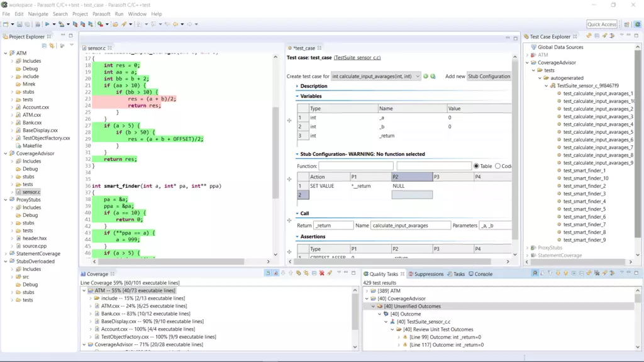Click the Save icon in the main toolbar
The height and width of the screenshot is (362, 644).
(19, 24)
